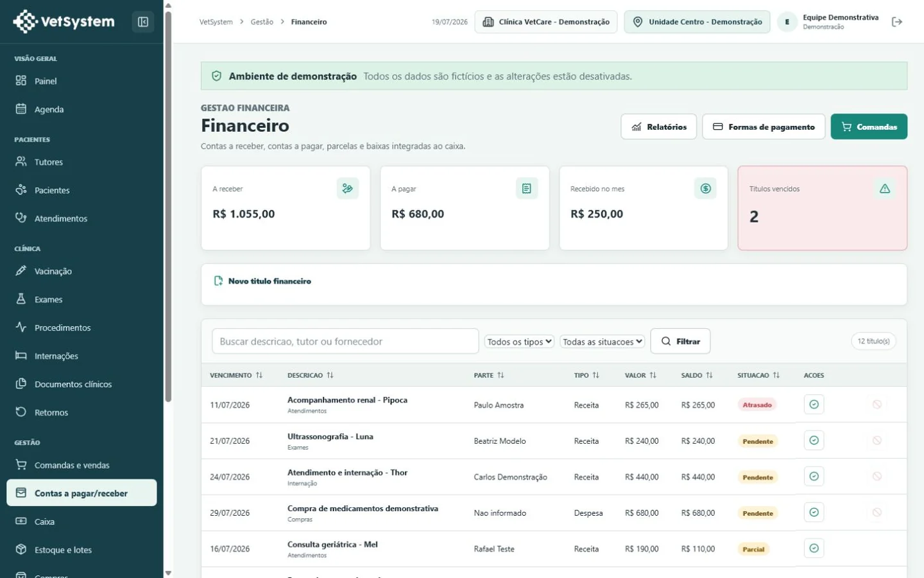Click the Equipe Demonstrativa avatar

click(787, 22)
